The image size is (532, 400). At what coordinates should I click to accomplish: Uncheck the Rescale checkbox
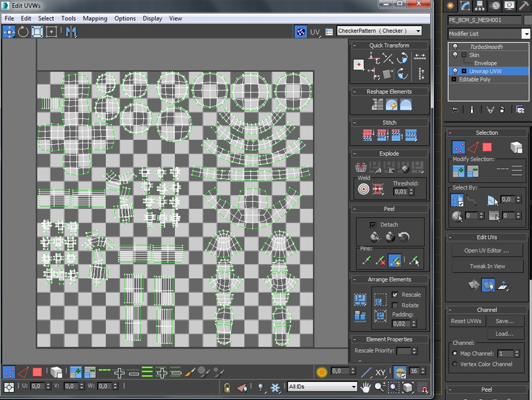click(395, 295)
